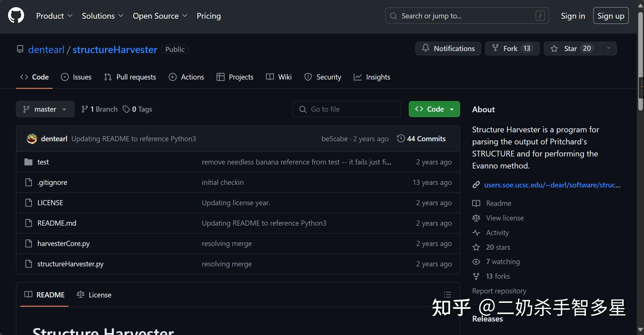Open the LICENSE file
This screenshot has width=644, height=335.
(x=50, y=203)
